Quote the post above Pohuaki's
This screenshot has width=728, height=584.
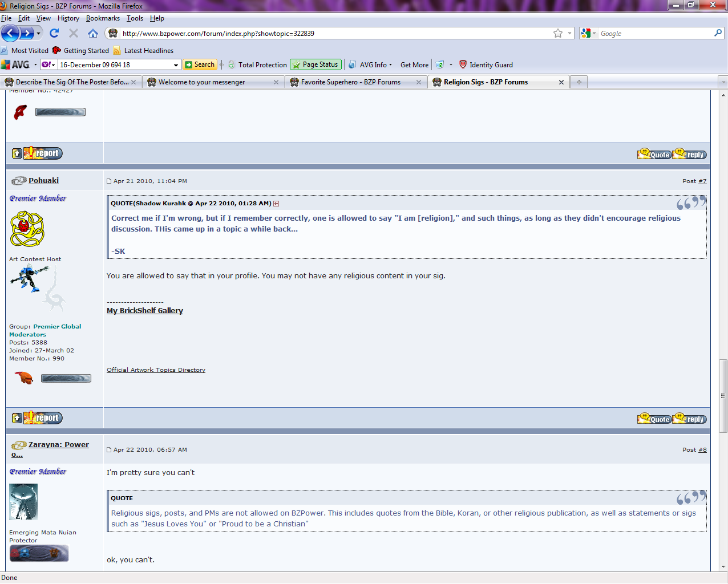click(654, 154)
